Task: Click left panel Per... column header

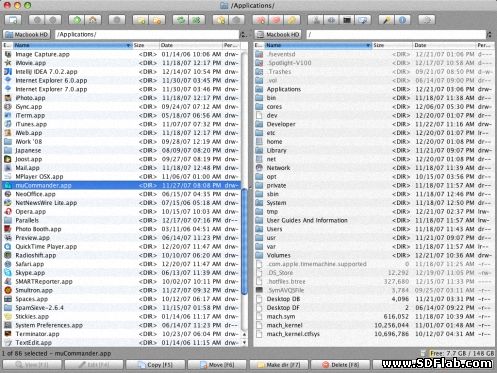Action: (x=231, y=45)
